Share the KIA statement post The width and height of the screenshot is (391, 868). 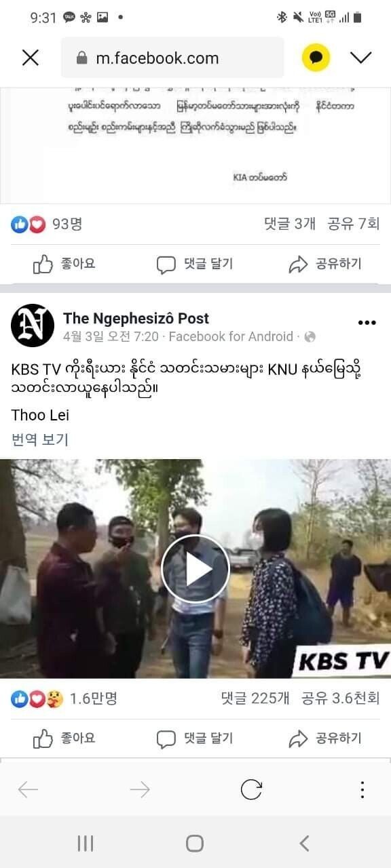click(x=325, y=264)
